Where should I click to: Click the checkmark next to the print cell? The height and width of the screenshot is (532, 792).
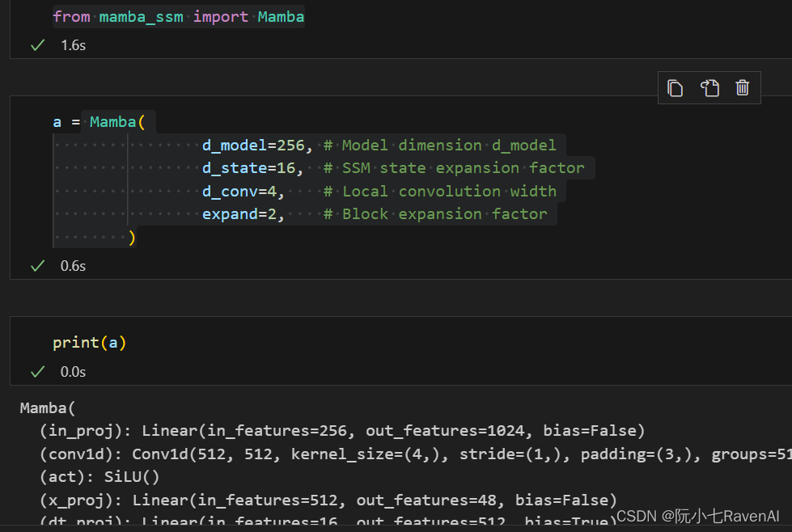coord(37,370)
